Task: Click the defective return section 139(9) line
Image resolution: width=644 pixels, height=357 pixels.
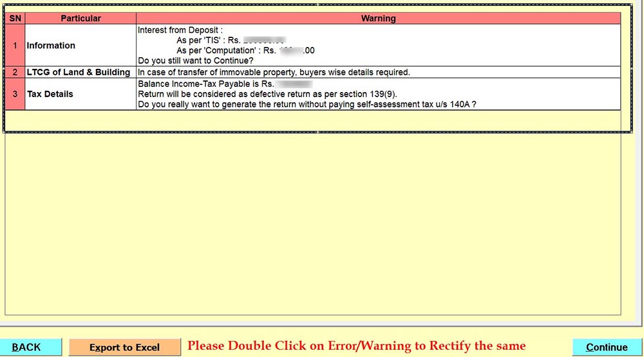Action: (x=267, y=94)
